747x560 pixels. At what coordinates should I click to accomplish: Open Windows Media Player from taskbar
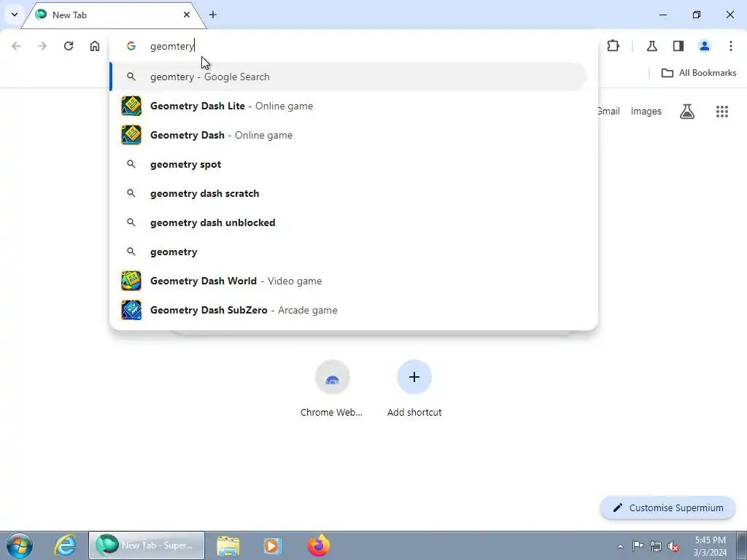tap(273, 545)
